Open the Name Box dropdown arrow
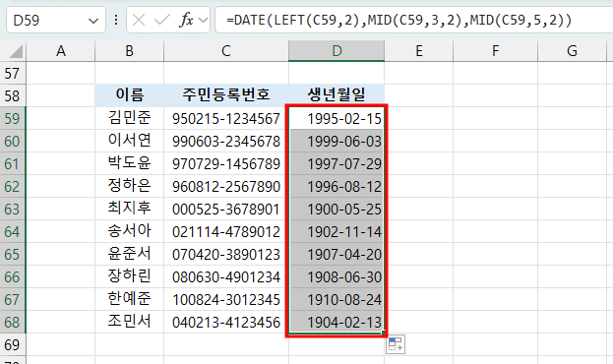The image size is (613, 364). 93,21
